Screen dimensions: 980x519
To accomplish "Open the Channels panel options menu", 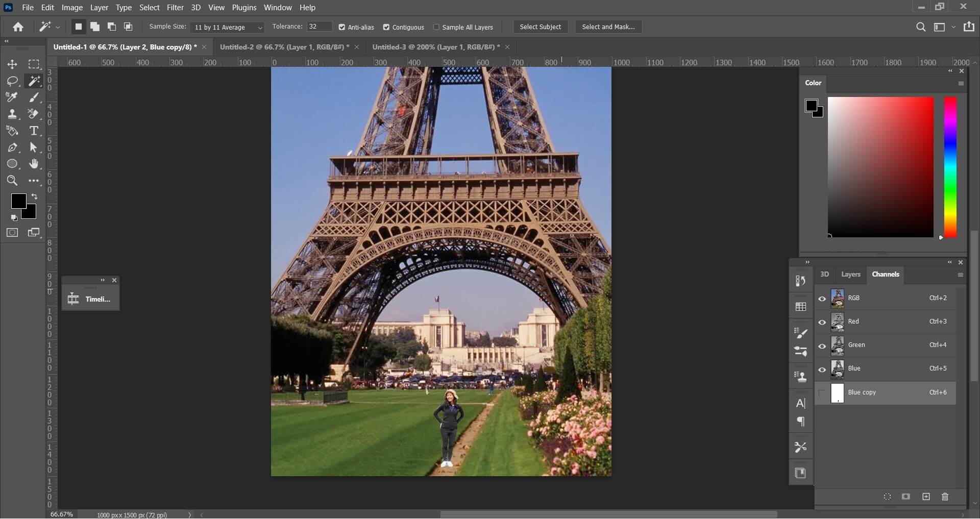I will [x=961, y=275].
